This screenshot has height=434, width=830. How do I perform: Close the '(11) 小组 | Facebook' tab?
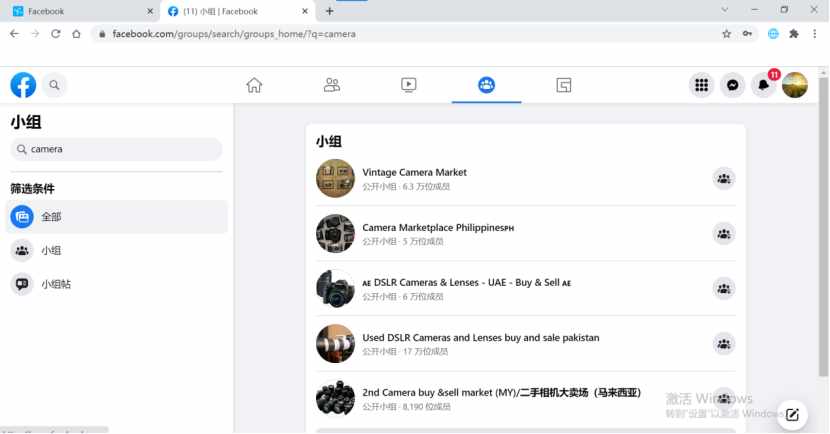pyautogui.click(x=304, y=11)
